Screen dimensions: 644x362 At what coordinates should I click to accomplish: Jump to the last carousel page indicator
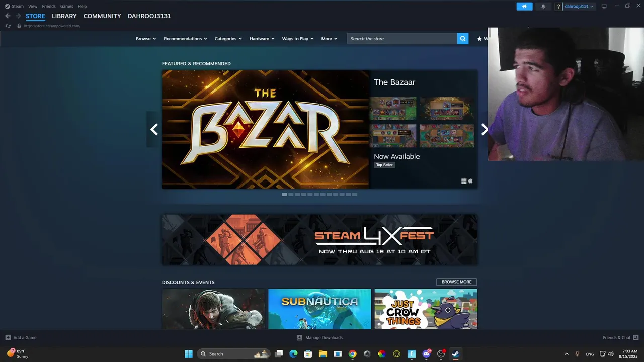click(x=355, y=194)
